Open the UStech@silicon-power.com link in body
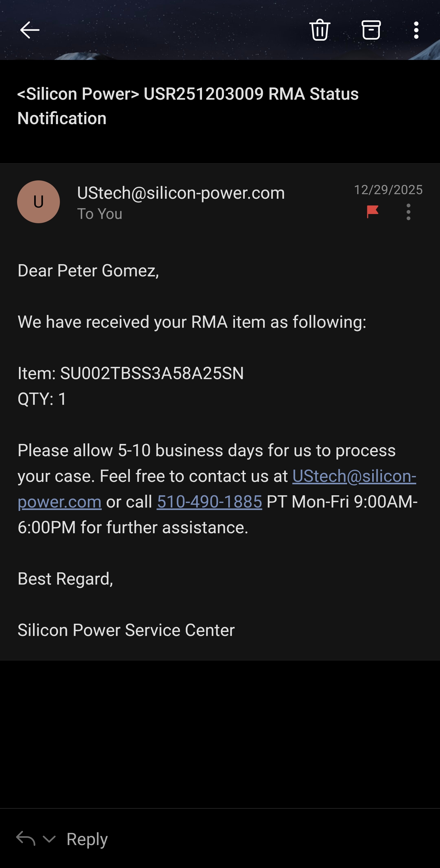 coord(354,476)
